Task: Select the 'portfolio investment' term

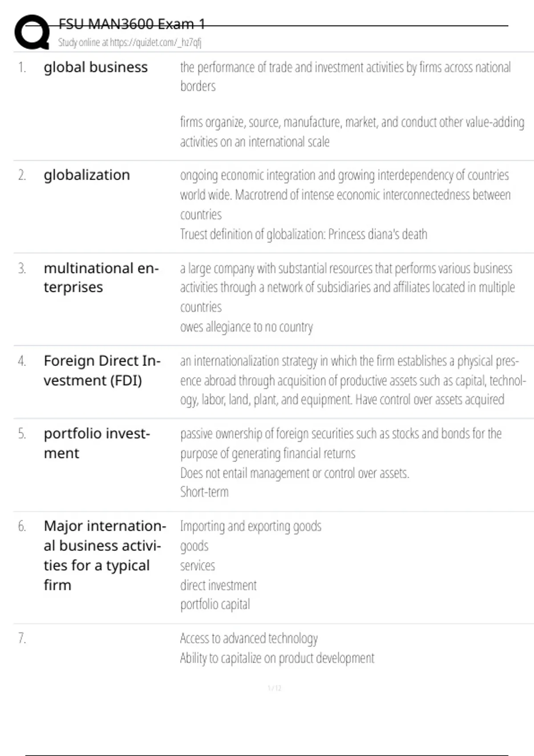Action: (x=97, y=443)
